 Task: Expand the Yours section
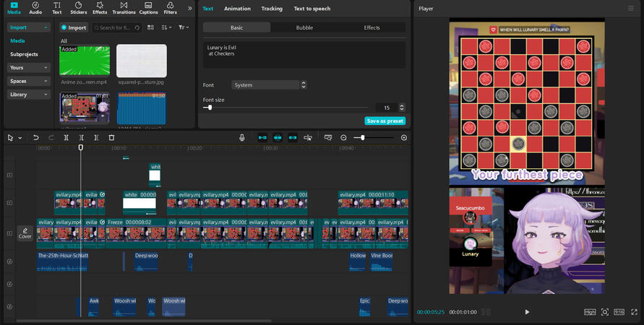coord(28,67)
